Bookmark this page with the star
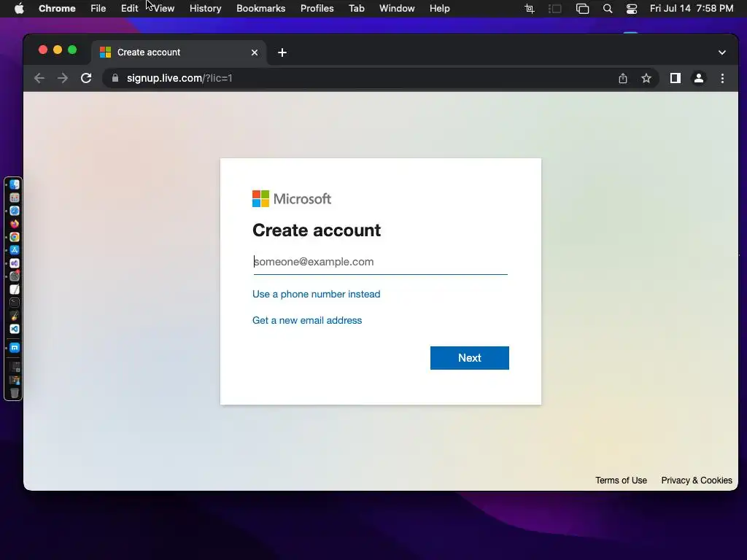 [646, 78]
